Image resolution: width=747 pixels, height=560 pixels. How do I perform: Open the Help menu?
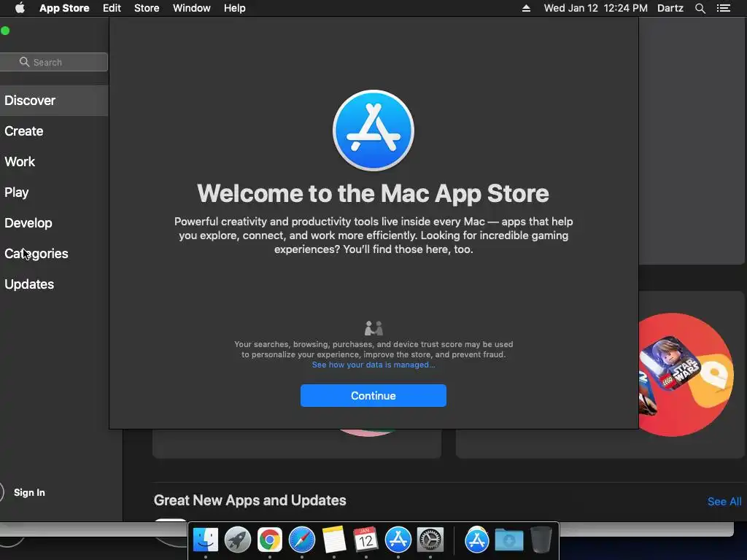pos(235,8)
